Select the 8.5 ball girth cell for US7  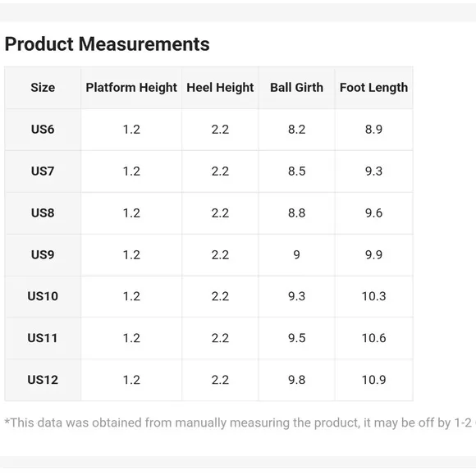[296, 171]
